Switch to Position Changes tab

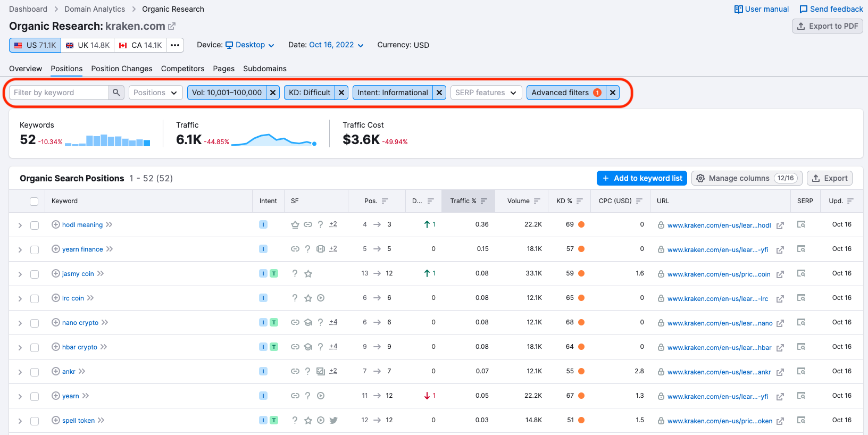122,69
